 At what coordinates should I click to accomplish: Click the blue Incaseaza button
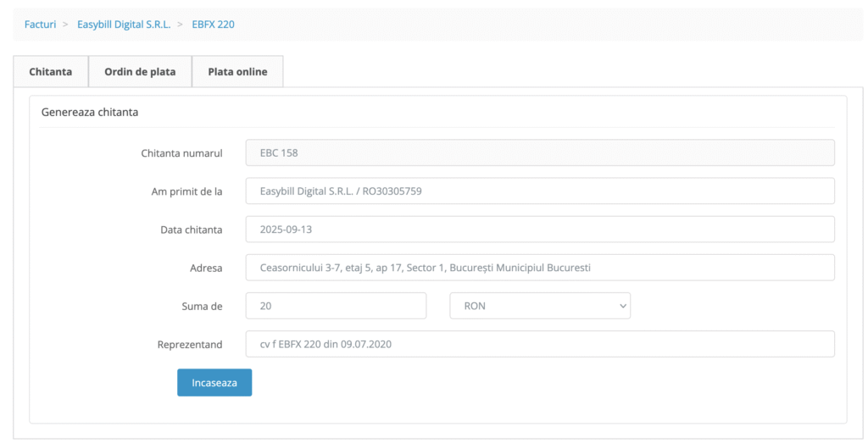coord(214,383)
